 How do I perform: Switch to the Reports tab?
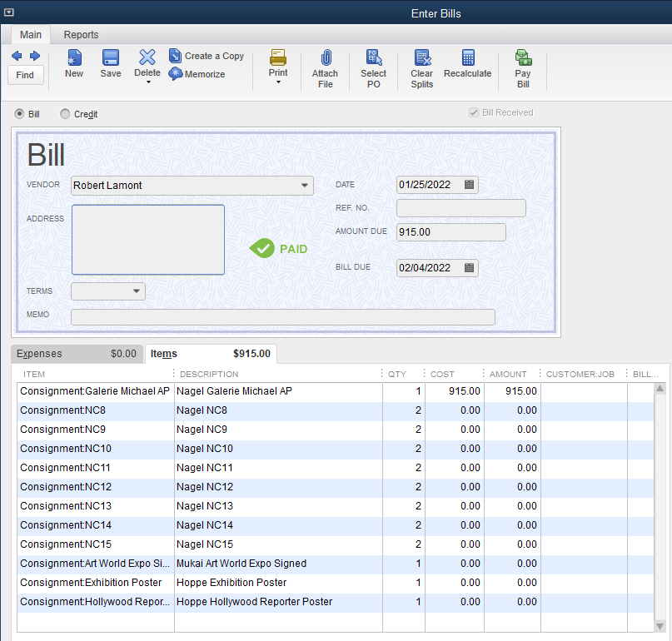(81, 35)
